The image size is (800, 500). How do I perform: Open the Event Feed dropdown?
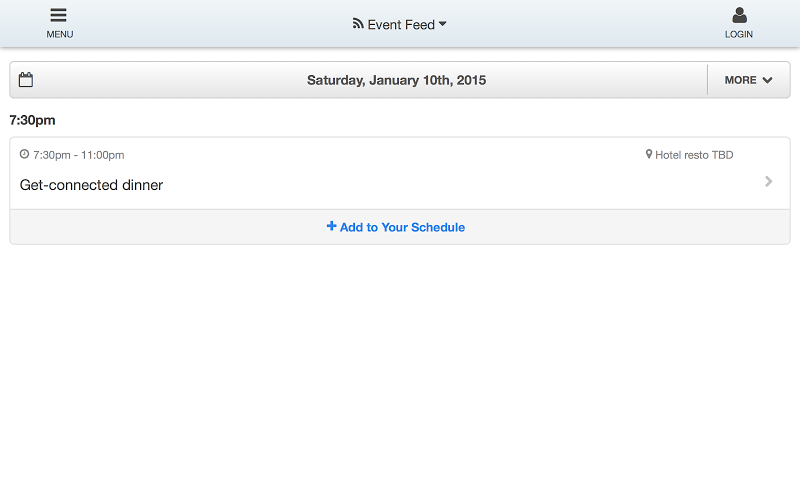coord(399,24)
